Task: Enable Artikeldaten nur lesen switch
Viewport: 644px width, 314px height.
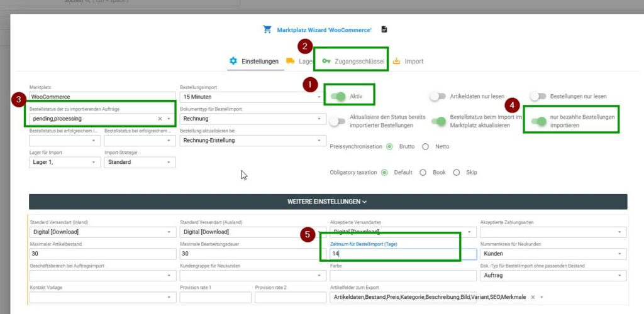Action: [x=438, y=96]
